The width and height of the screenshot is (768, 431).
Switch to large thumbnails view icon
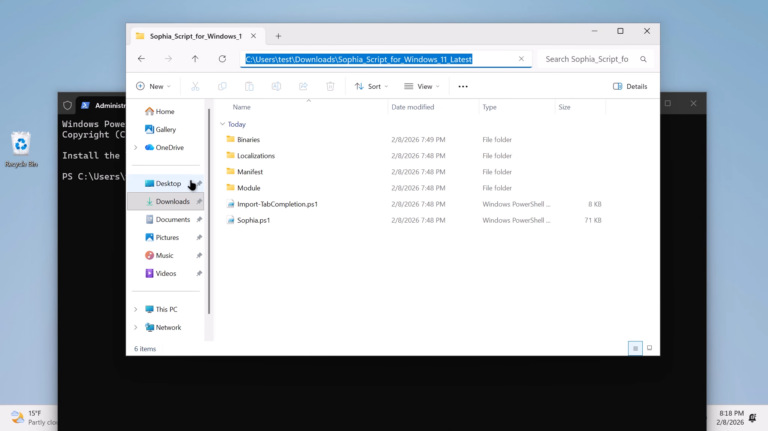coord(649,348)
